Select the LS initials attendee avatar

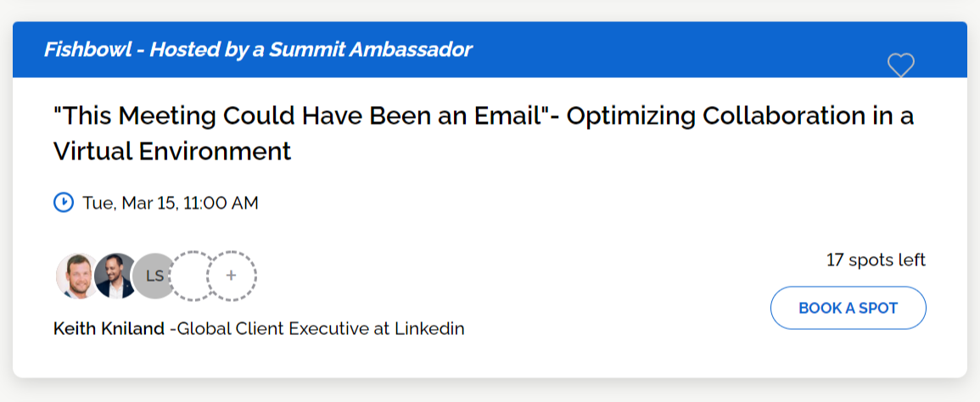[154, 276]
